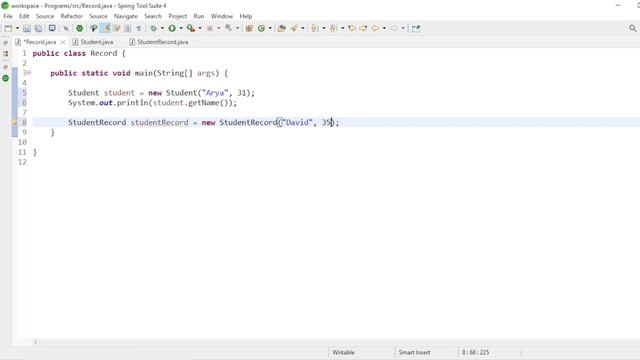Open the File menu
Image resolution: width=640 pixels, height=360 pixels.
8,16
